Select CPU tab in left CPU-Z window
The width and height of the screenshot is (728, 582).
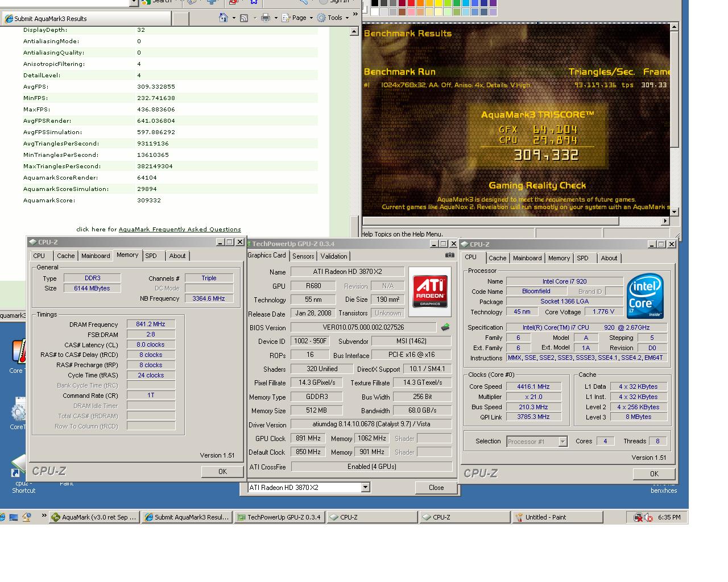coord(39,256)
